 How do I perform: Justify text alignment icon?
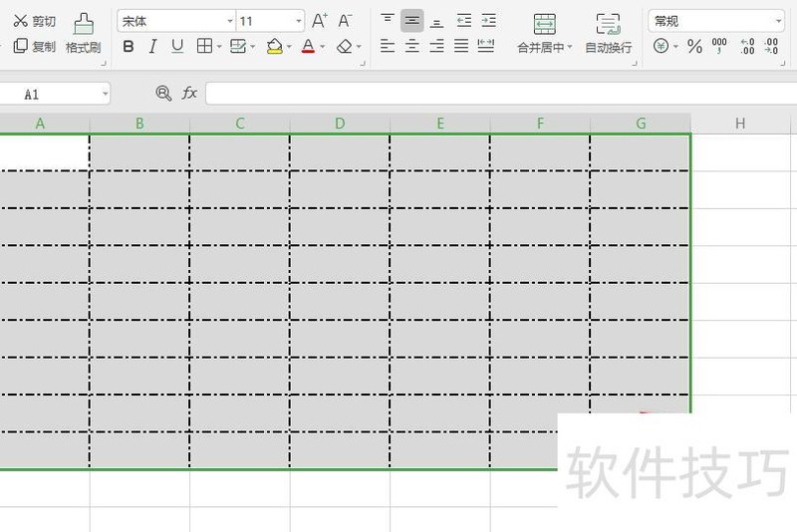(x=461, y=46)
